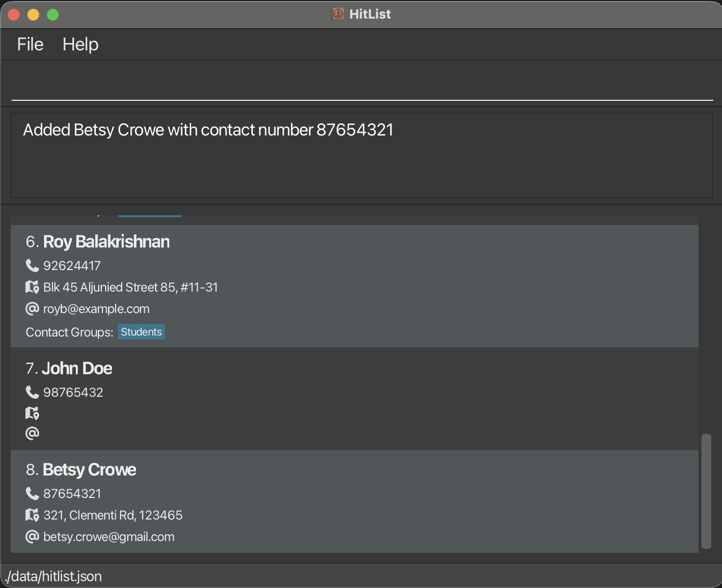Click Betsy Crowe's address map icon
The height and width of the screenshot is (588, 722).
[32, 515]
